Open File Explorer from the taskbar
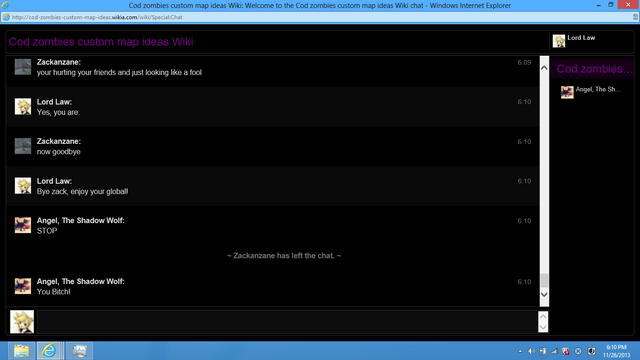640x360 pixels. coord(21,351)
